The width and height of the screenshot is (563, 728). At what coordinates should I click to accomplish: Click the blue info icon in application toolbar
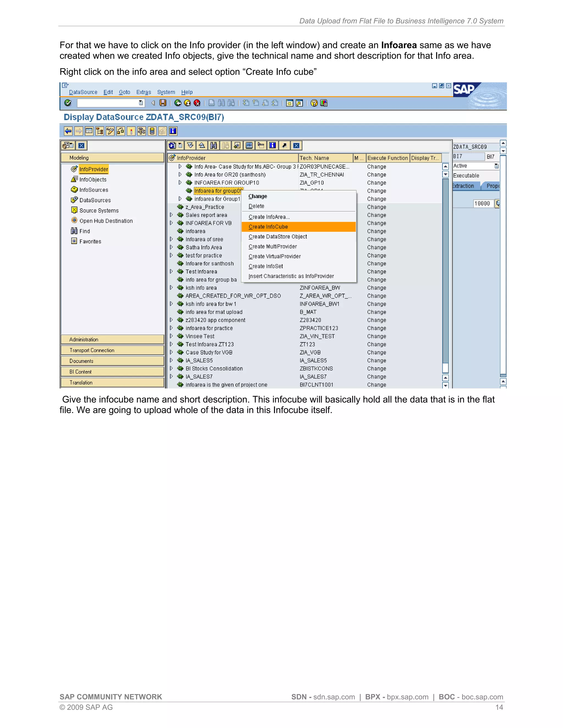click(173, 131)
